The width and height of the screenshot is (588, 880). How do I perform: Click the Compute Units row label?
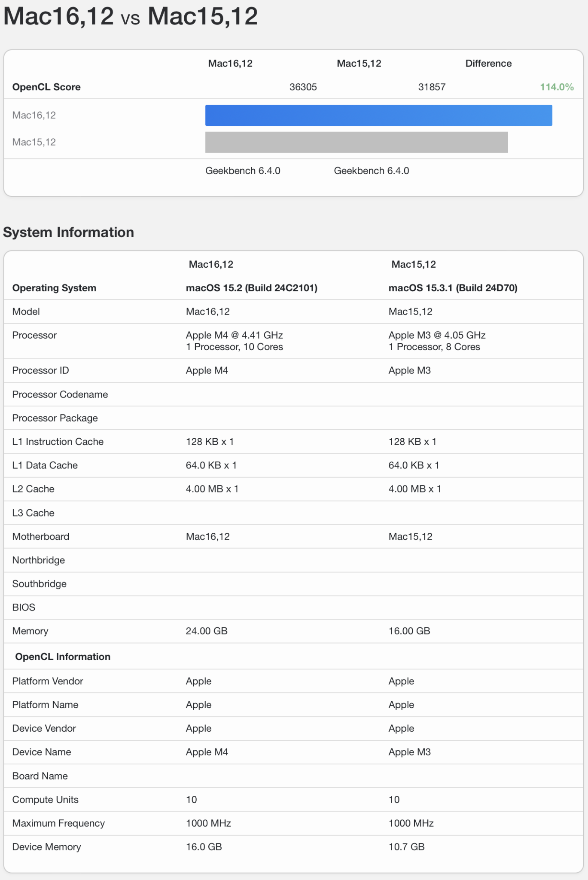coord(45,799)
